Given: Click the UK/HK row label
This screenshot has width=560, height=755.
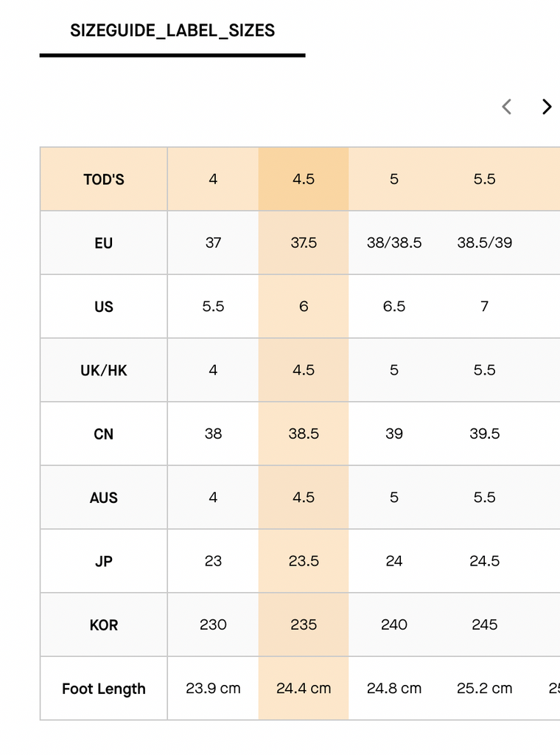Looking at the screenshot, I should (x=103, y=370).
